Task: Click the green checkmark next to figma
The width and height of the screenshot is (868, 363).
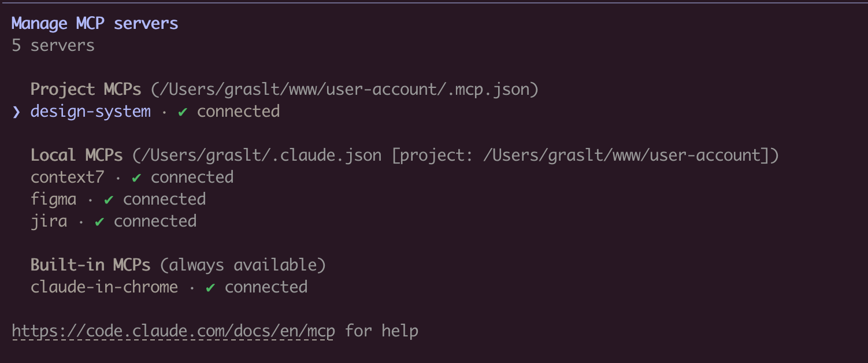Action: click(109, 199)
